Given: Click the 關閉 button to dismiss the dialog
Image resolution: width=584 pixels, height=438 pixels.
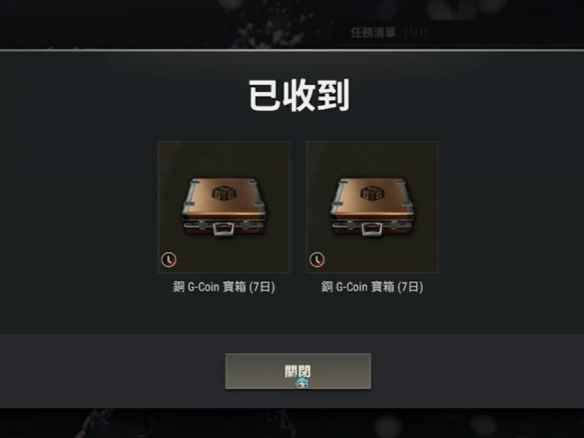Looking at the screenshot, I should (x=298, y=371).
